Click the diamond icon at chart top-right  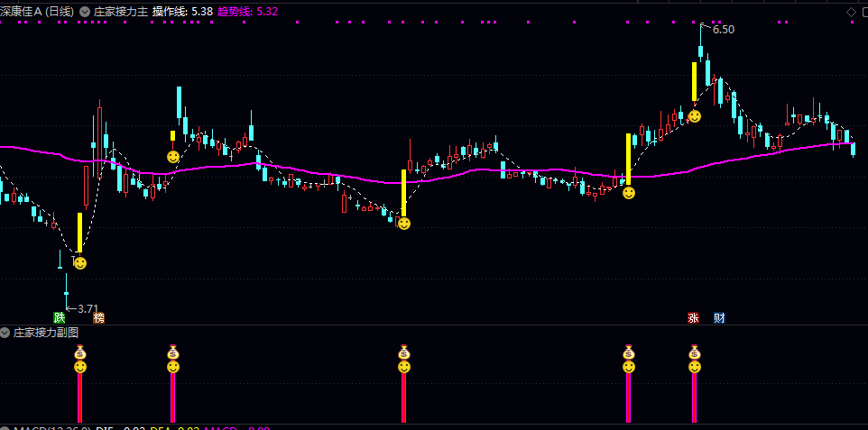852,13
